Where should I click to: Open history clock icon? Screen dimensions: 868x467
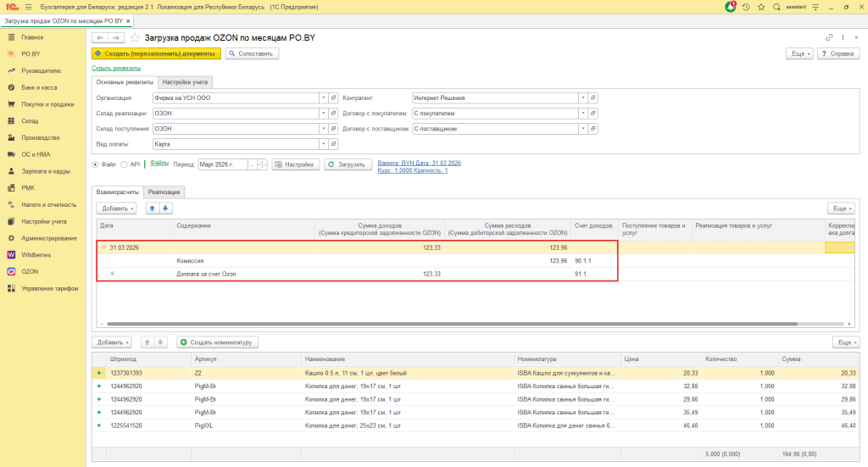click(x=746, y=7)
